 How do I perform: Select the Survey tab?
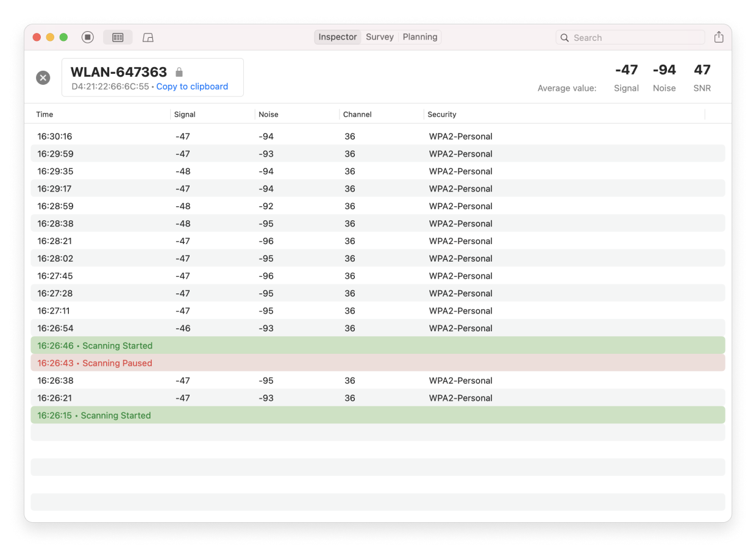coord(379,37)
